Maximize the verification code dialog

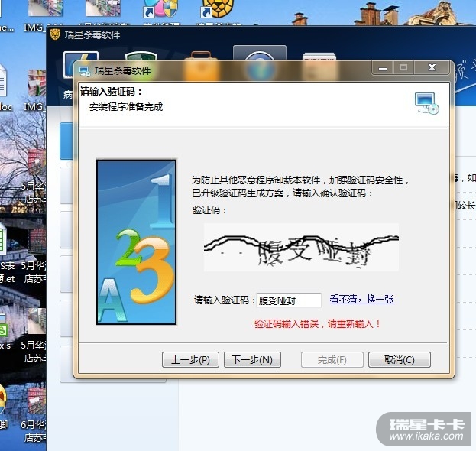(x=403, y=68)
